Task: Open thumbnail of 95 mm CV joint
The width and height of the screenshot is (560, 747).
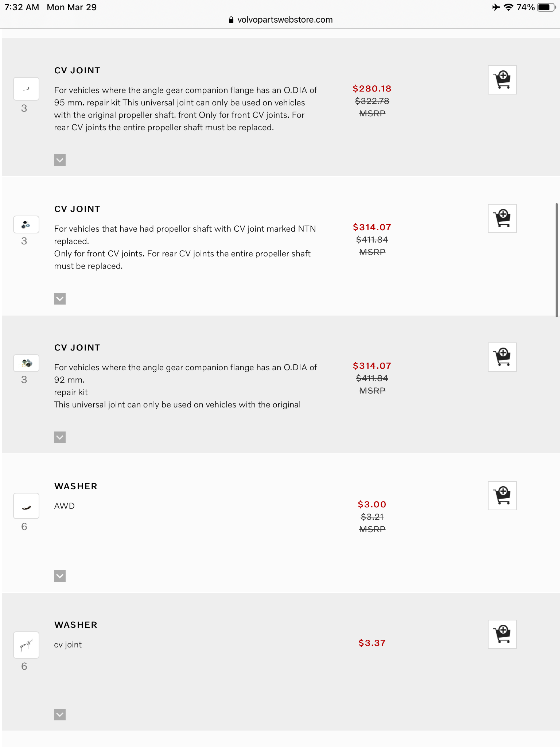Action: (x=26, y=89)
